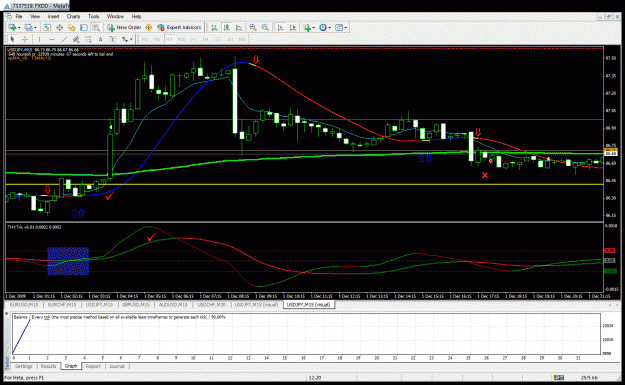Expand the Profiles dropdown arrow
This screenshot has width=625, height=385.
click(x=35, y=28)
